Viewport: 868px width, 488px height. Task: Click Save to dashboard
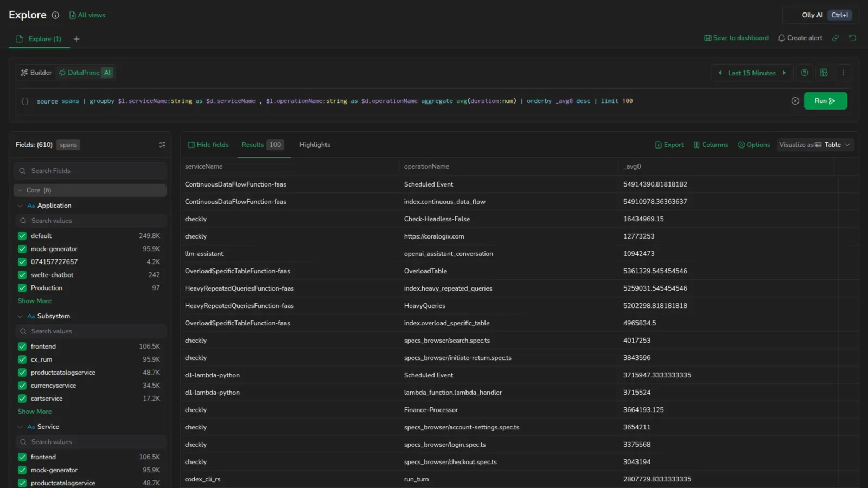pyautogui.click(x=736, y=38)
